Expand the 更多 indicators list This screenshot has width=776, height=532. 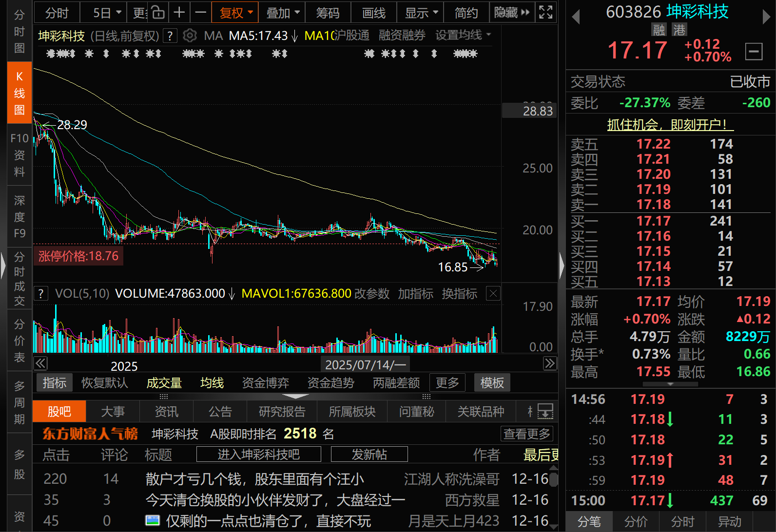coord(447,383)
